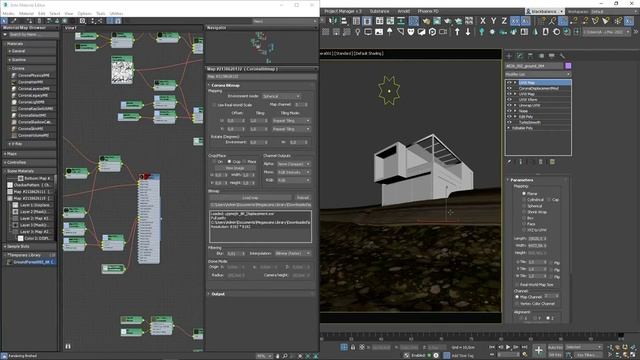The height and width of the screenshot is (360, 640).
Task: Select Planar mapping radio button
Action: coord(524,193)
